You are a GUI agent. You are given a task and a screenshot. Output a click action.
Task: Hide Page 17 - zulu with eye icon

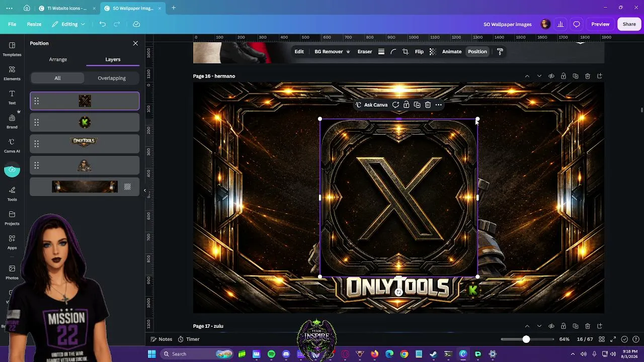pyautogui.click(x=551, y=326)
